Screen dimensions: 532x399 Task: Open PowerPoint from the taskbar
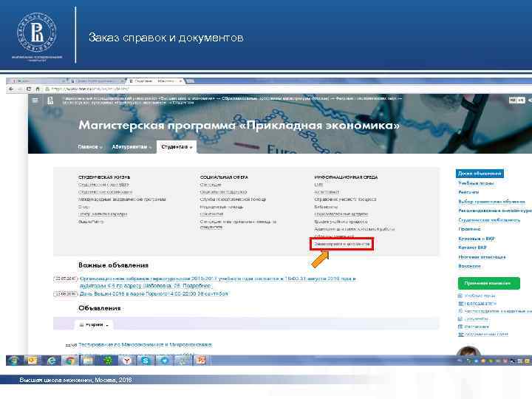(x=200, y=361)
